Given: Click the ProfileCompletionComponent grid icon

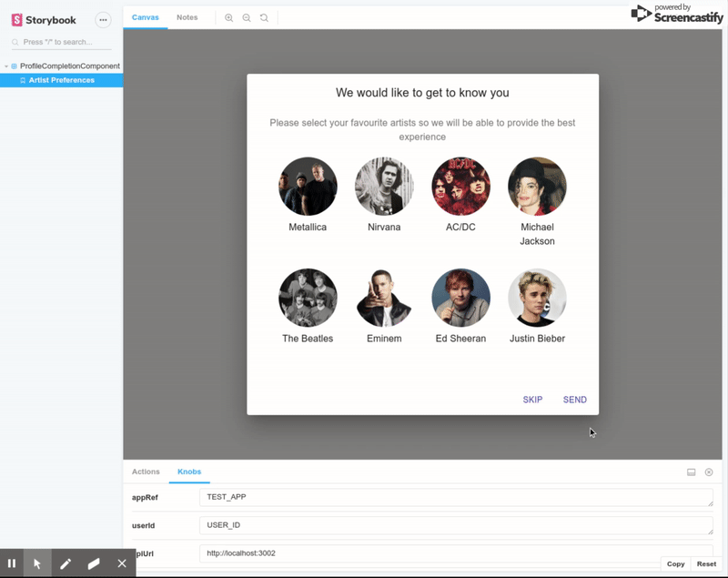Looking at the screenshot, I should coord(14,66).
